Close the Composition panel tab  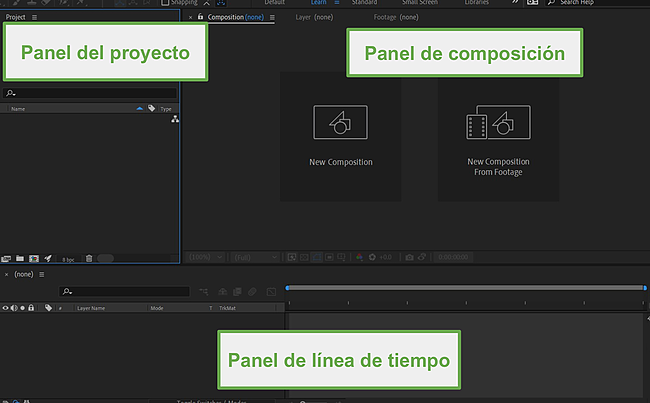point(191,17)
